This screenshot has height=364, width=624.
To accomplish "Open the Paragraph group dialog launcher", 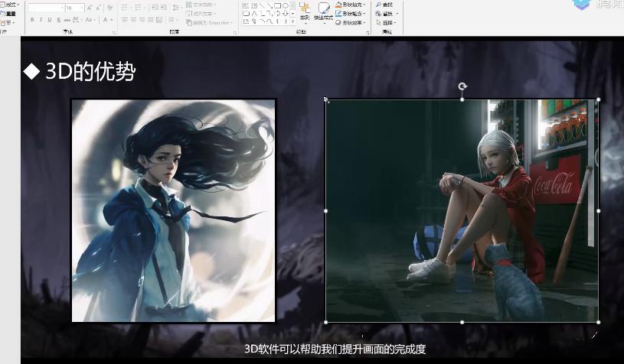I will 235,33.
